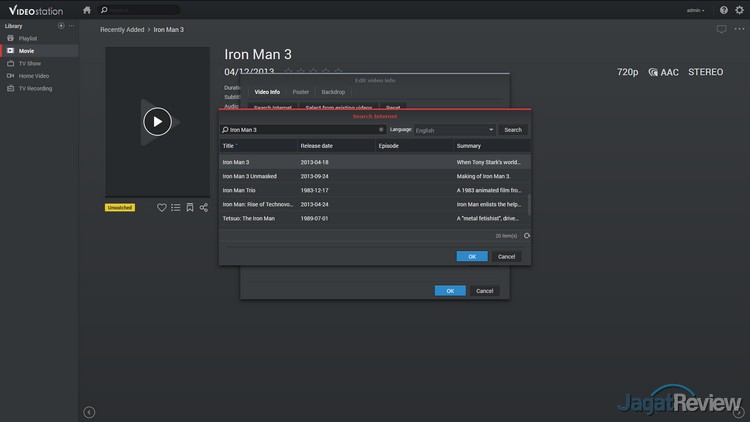Select Tetsuo: The Iron Man result
This screenshot has width=750, height=422.
coord(374,218)
